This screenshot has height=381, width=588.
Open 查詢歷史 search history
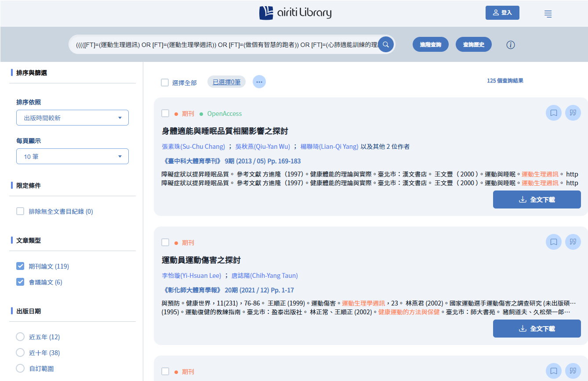[x=473, y=44]
